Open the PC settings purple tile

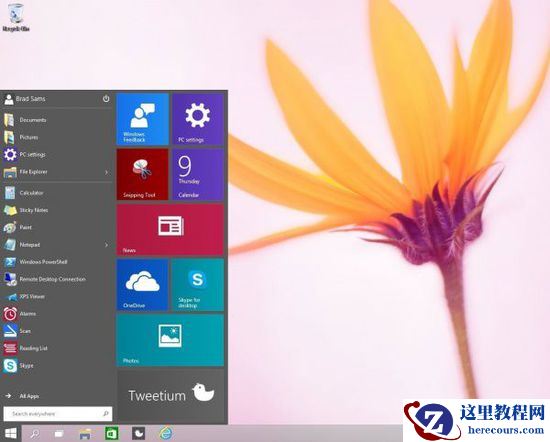pos(198,119)
